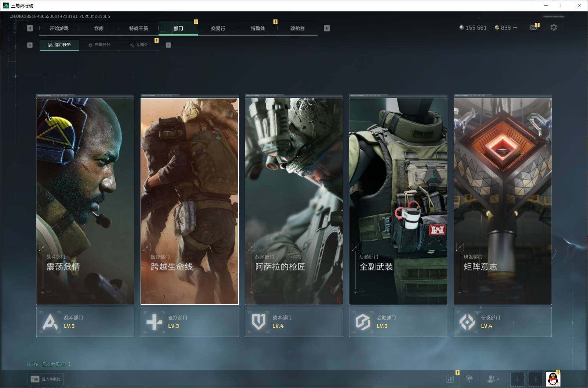Open the 阿萨拉的枪匠 tactical department card
Viewport: 588px width, 388px height.
(x=294, y=201)
